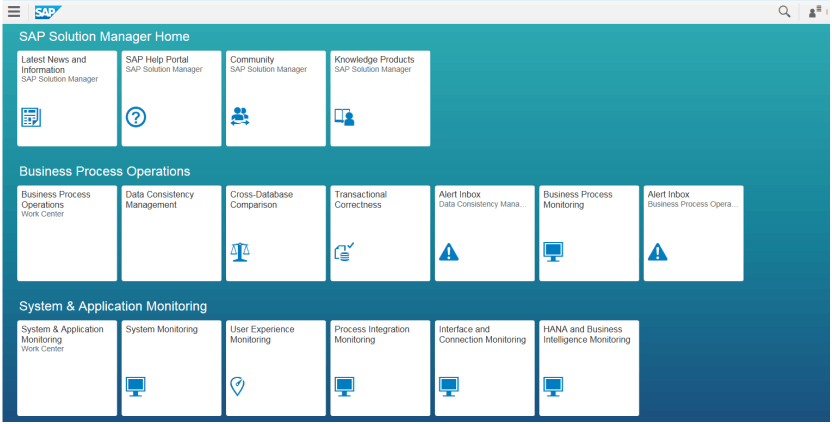Click the 'Business Process Monitoring' title text
832x424 pixels.
(578, 200)
